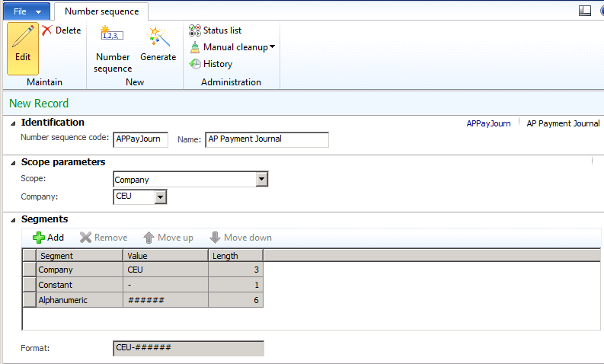
Task: Click the Name text field
Action: tap(267, 139)
